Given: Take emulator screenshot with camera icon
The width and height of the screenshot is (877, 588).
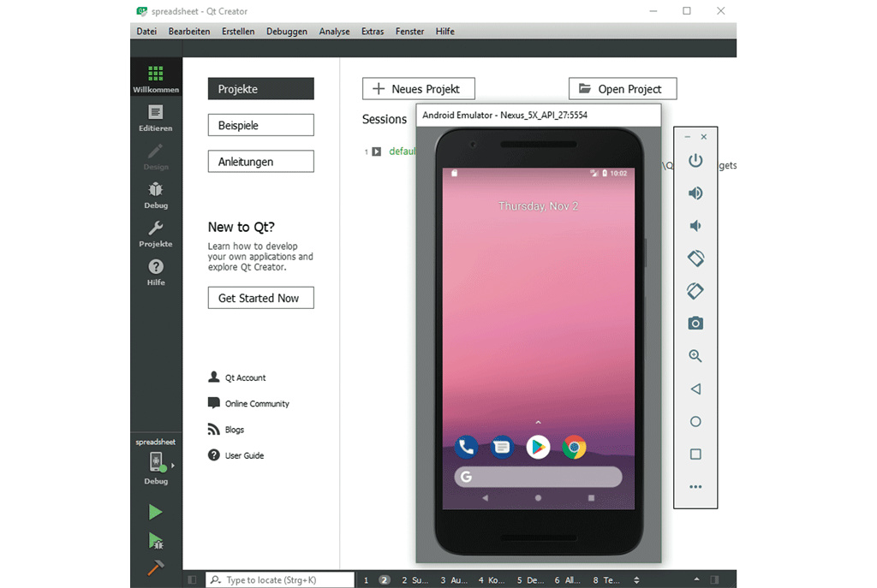Looking at the screenshot, I should [x=695, y=324].
